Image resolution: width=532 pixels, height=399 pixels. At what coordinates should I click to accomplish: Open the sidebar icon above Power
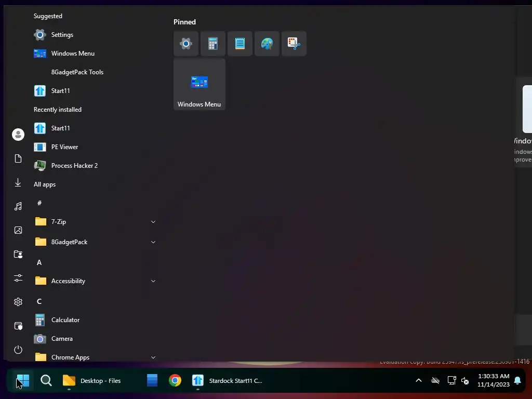click(x=18, y=326)
